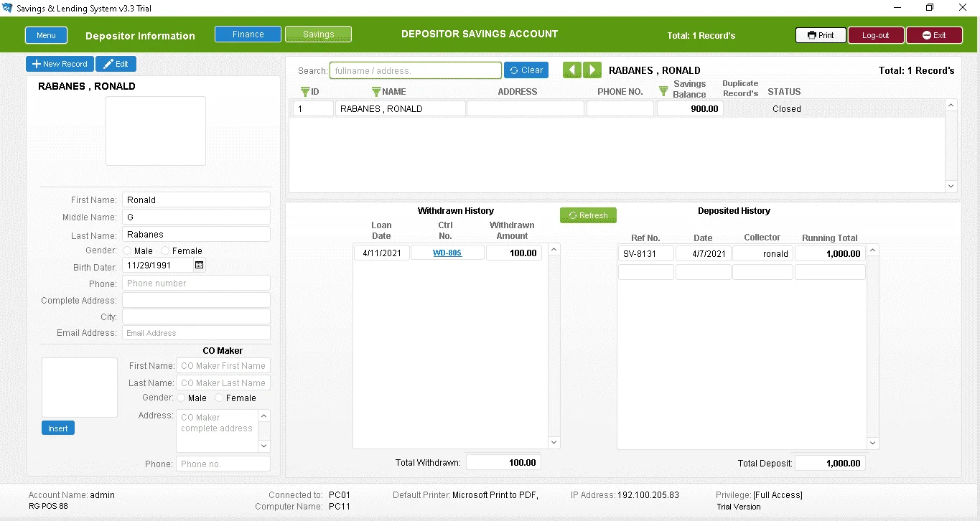This screenshot has width=980, height=521.
Task: Click the Complete Address field
Action: (196, 301)
